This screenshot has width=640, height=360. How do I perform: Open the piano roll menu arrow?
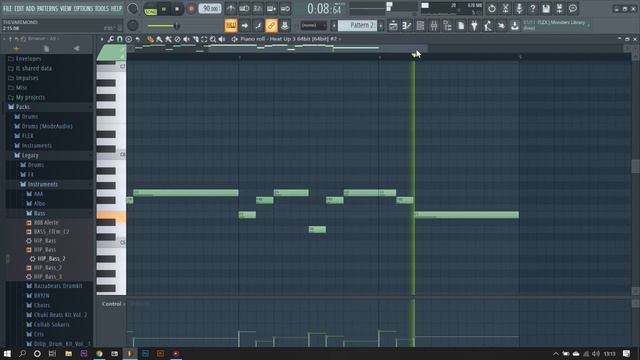point(102,39)
